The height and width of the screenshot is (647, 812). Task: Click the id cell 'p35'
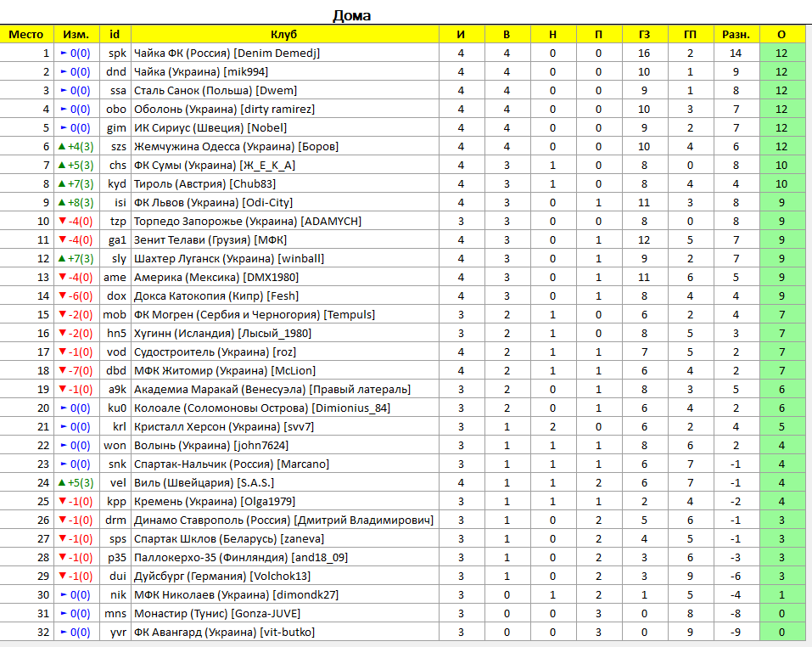point(117,557)
